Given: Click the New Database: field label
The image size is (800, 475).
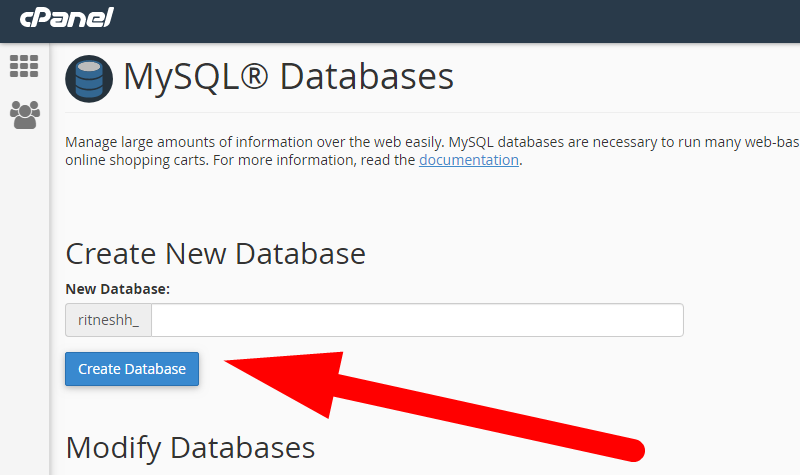Looking at the screenshot, I should coord(118,289).
